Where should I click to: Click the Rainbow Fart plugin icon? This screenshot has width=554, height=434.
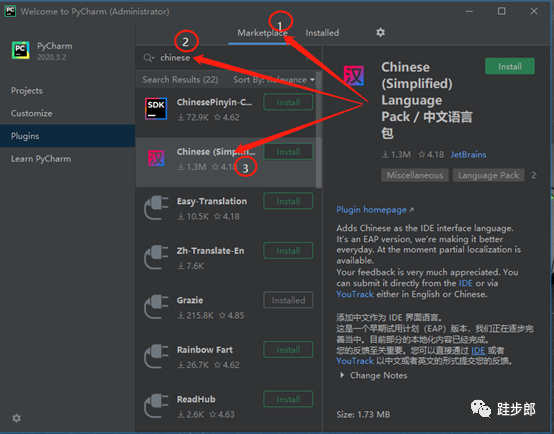[156, 356]
